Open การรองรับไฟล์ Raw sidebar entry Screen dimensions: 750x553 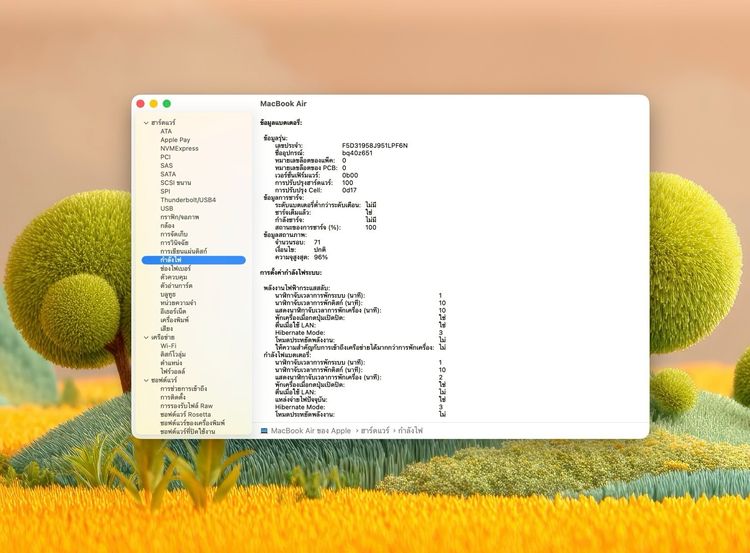tap(186, 406)
